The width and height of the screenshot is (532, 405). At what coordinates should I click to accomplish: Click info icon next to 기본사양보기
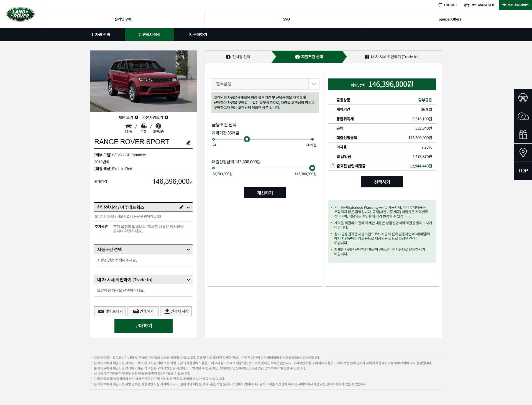coord(167,117)
